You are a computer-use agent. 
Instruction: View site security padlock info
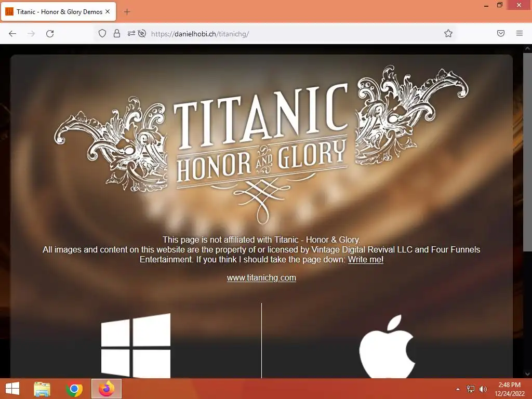point(117,33)
